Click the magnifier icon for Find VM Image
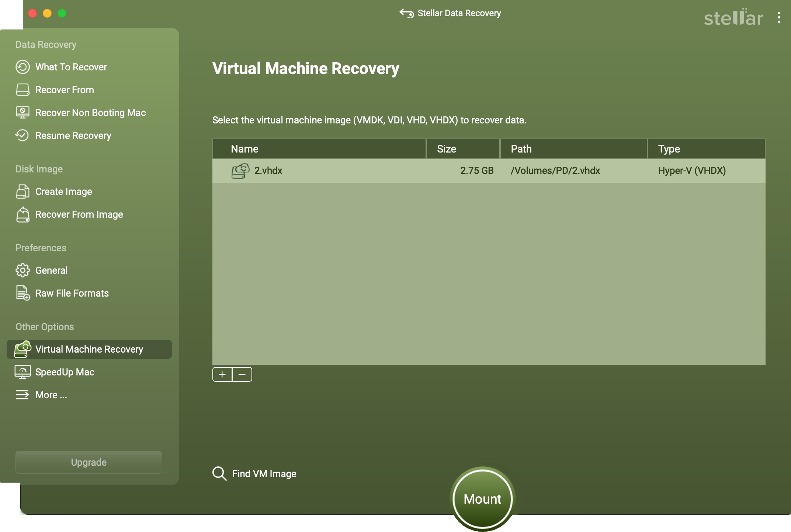This screenshot has height=532, width=791. (219, 474)
